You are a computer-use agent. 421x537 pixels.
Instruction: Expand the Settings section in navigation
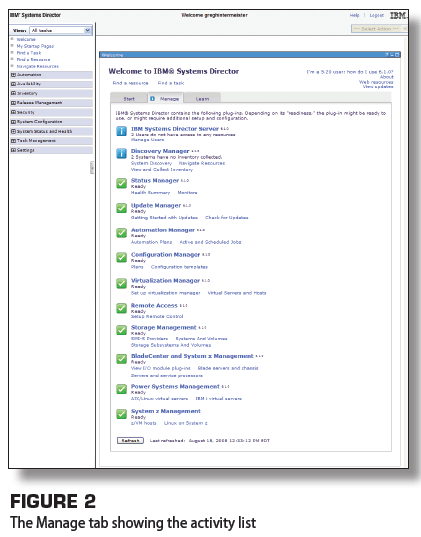[13, 150]
